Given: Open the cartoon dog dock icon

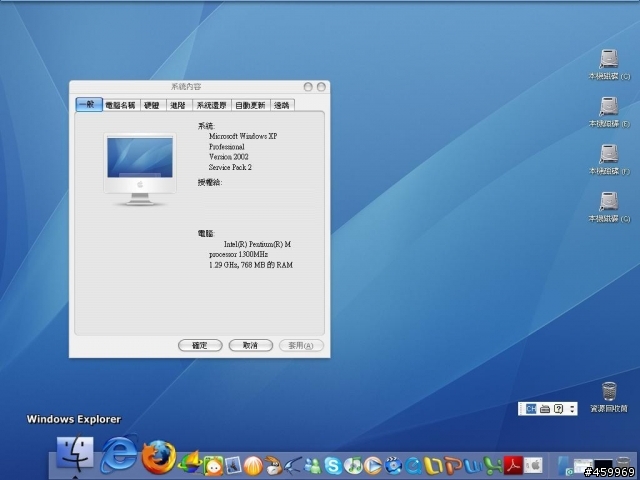Looking at the screenshot, I should 273,466.
